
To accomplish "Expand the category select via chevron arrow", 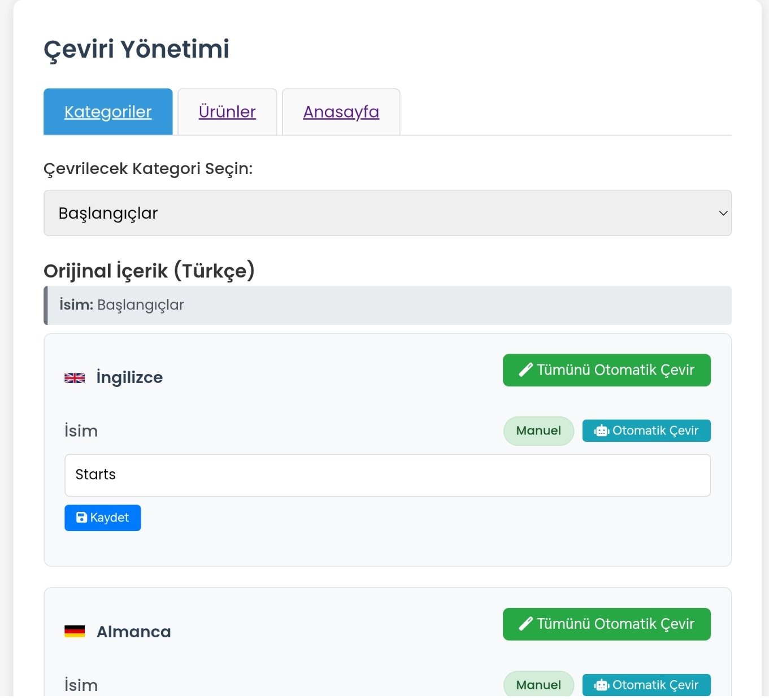I will coord(723,213).
